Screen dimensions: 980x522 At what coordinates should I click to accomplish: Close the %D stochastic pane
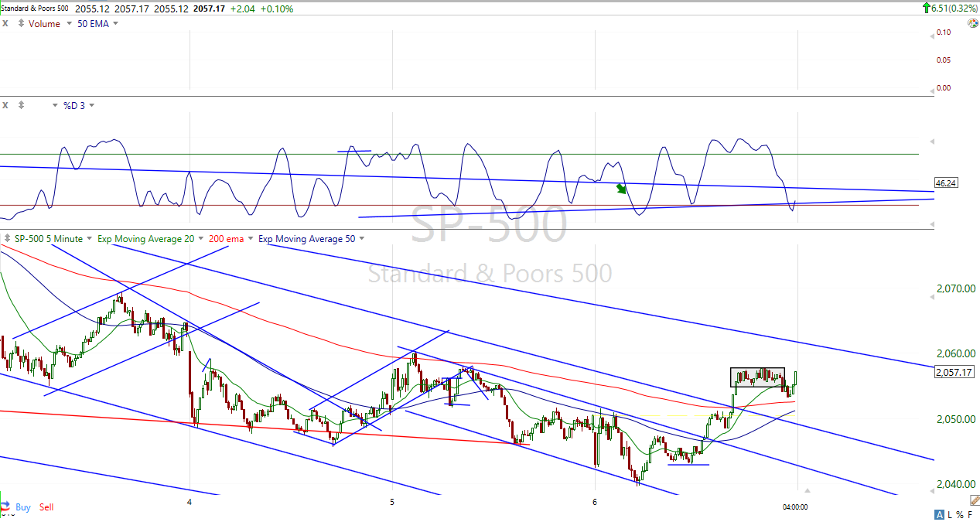tap(6, 104)
